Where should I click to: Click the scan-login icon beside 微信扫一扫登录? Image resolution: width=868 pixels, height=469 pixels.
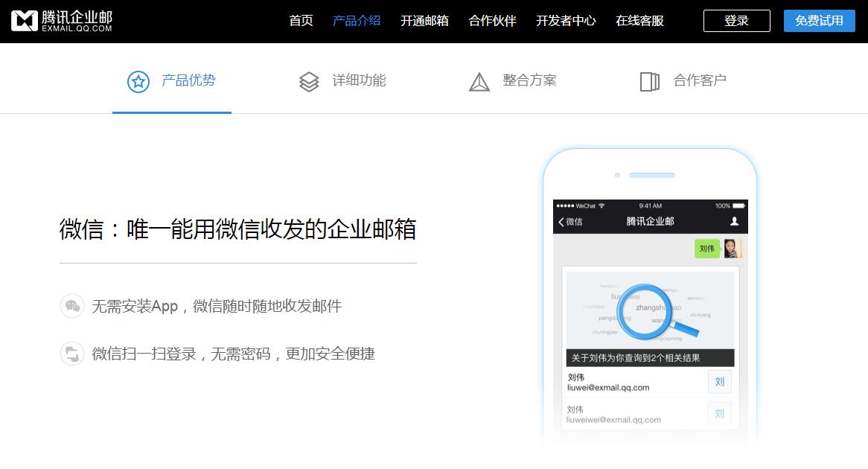[x=72, y=354]
